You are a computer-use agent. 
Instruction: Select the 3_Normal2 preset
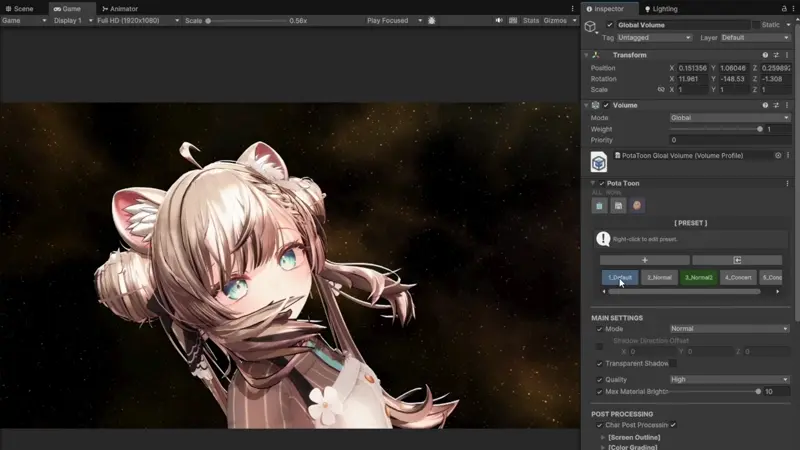pyautogui.click(x=698, y=278)
